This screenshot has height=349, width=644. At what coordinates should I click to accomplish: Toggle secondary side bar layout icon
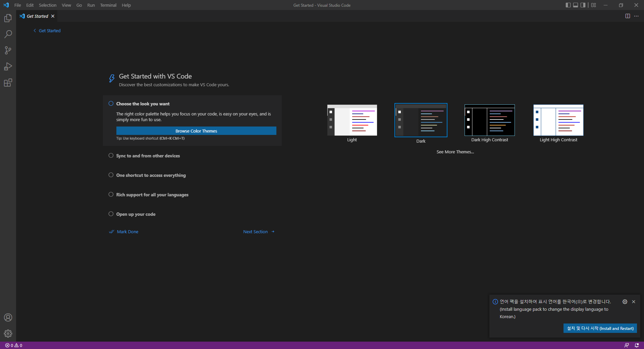(x=583, y=5)
